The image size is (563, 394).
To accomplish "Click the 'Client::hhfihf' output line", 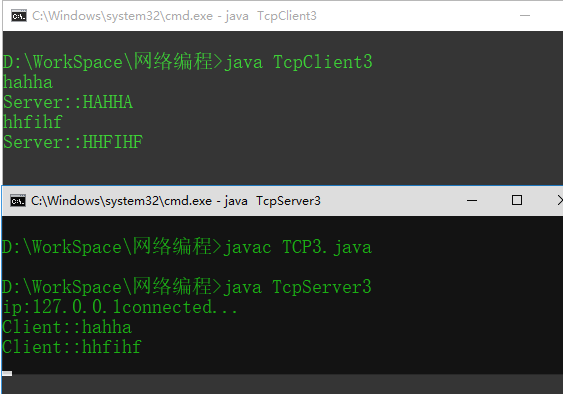I will tap(71, 347).
